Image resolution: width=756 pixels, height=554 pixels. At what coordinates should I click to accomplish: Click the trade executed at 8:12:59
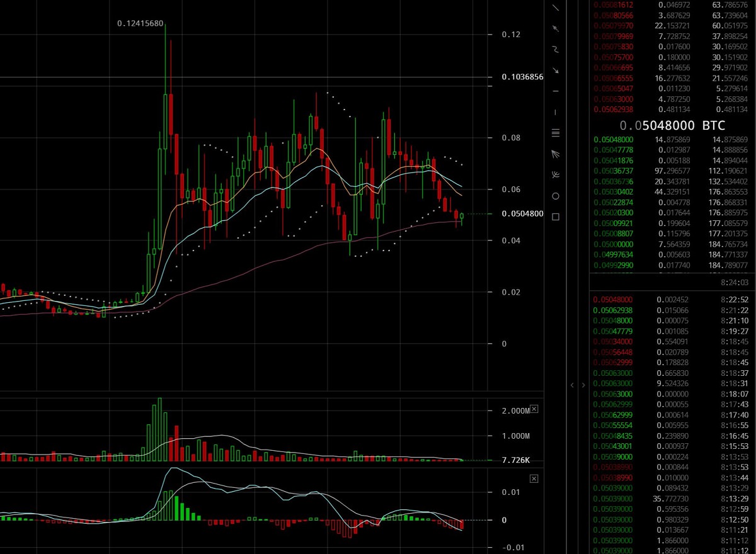click(x=672, y=509)
